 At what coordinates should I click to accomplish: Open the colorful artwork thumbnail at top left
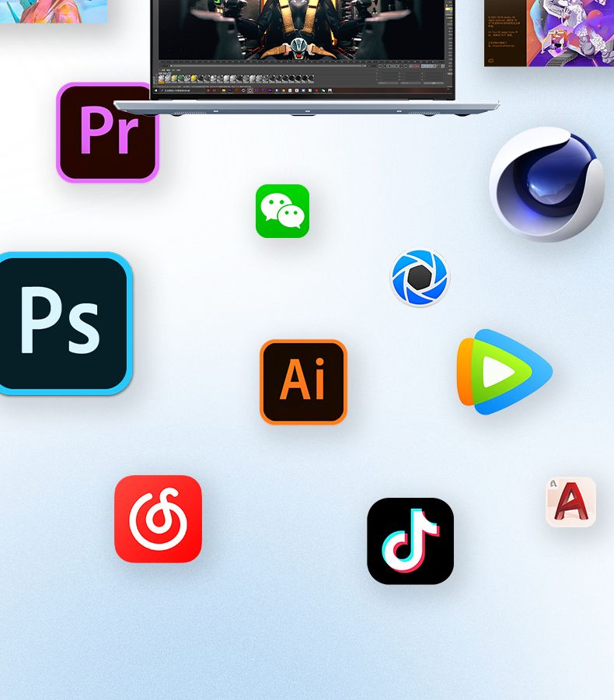tap(53, 10)
